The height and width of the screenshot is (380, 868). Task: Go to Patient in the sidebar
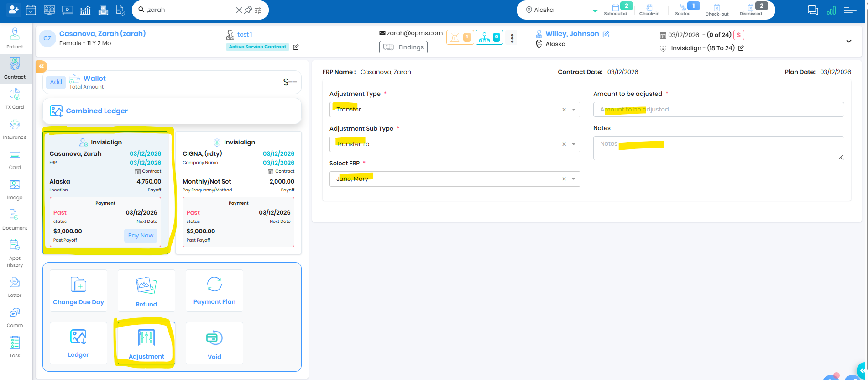15,38
